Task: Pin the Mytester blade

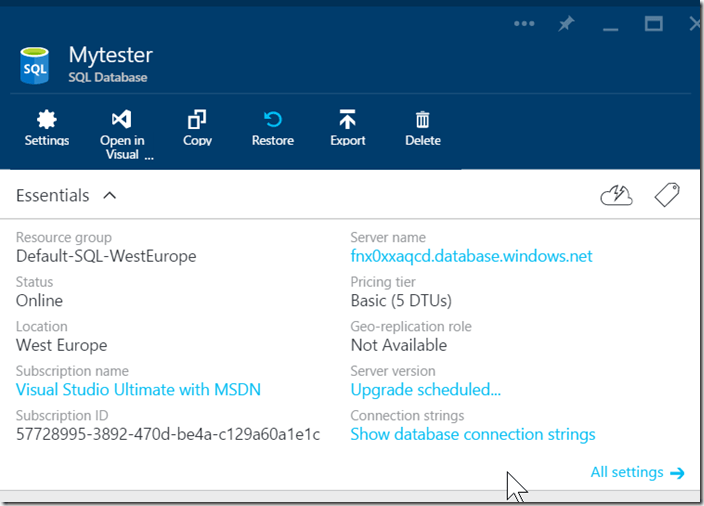Action: pos(566,24)
